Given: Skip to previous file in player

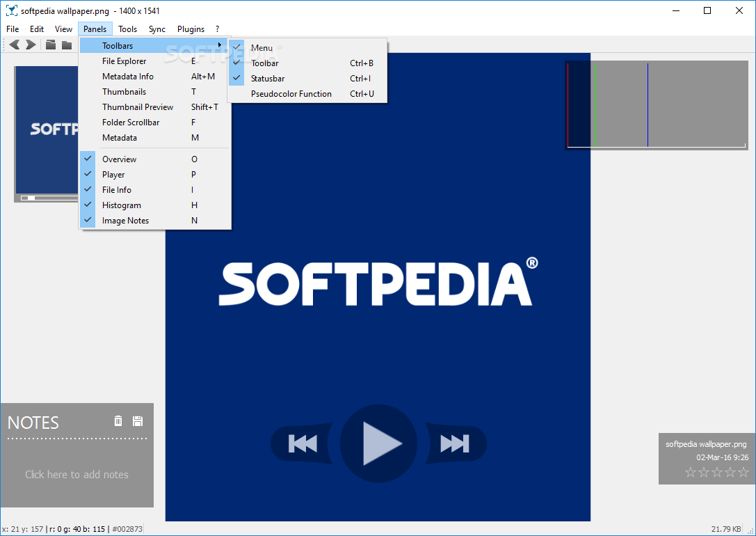Looking at the screenshot, I should tap(303, 443).
